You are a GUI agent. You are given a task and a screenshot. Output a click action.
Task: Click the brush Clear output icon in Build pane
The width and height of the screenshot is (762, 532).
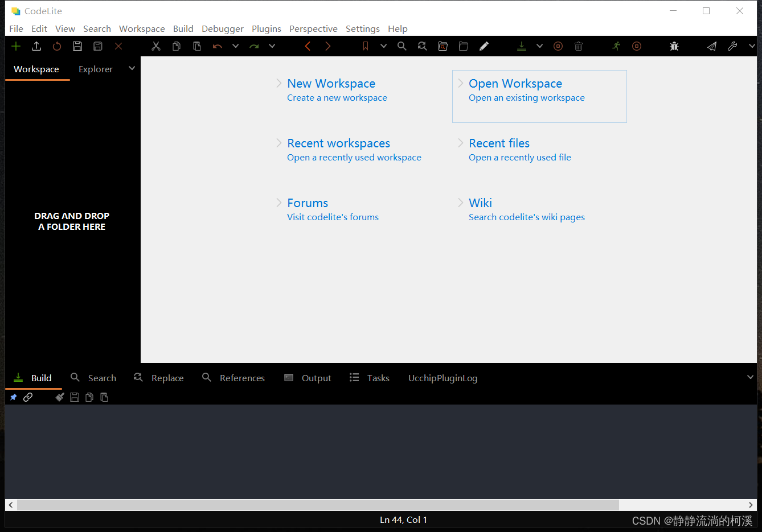[x=60, y=397]
